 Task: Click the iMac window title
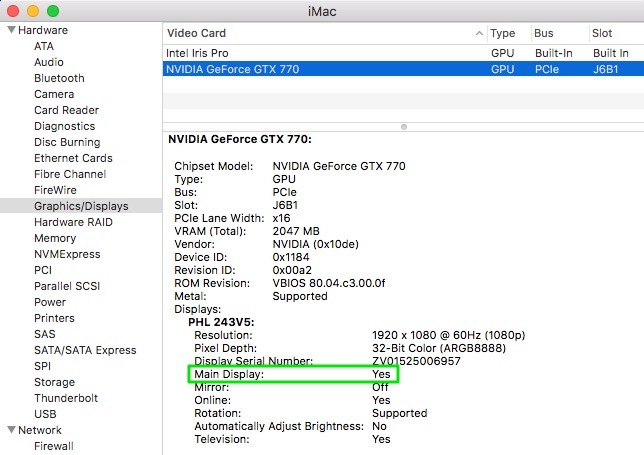coord(322,11)
